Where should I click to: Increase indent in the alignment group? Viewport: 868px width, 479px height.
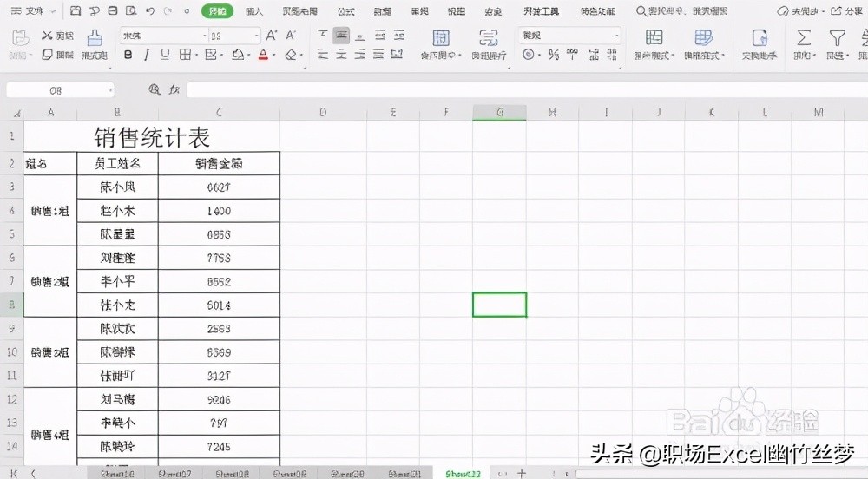[x=399, y=36]
